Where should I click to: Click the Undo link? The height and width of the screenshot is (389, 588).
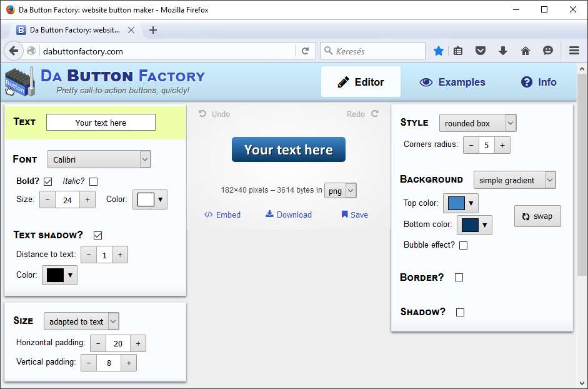coord(214,114)
